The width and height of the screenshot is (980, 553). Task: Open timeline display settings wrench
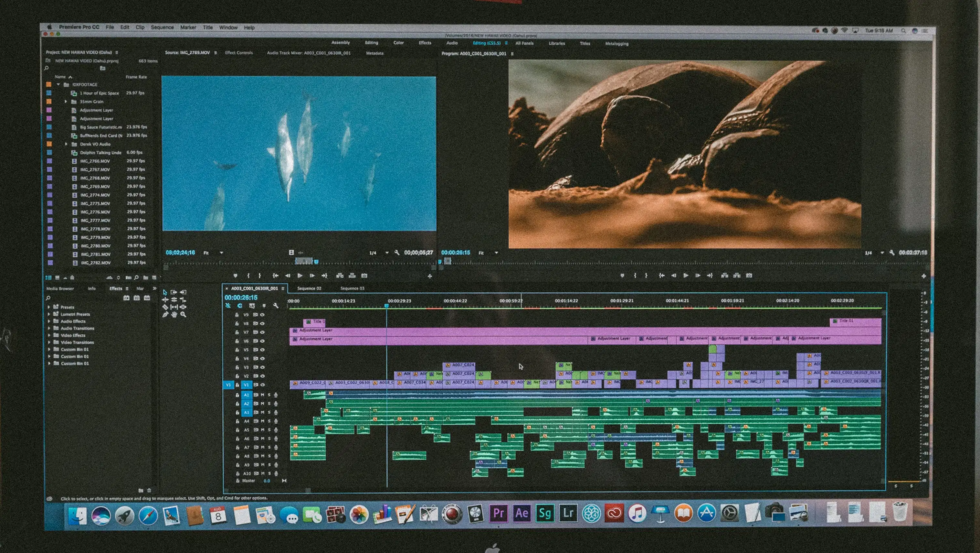point(275,306)
